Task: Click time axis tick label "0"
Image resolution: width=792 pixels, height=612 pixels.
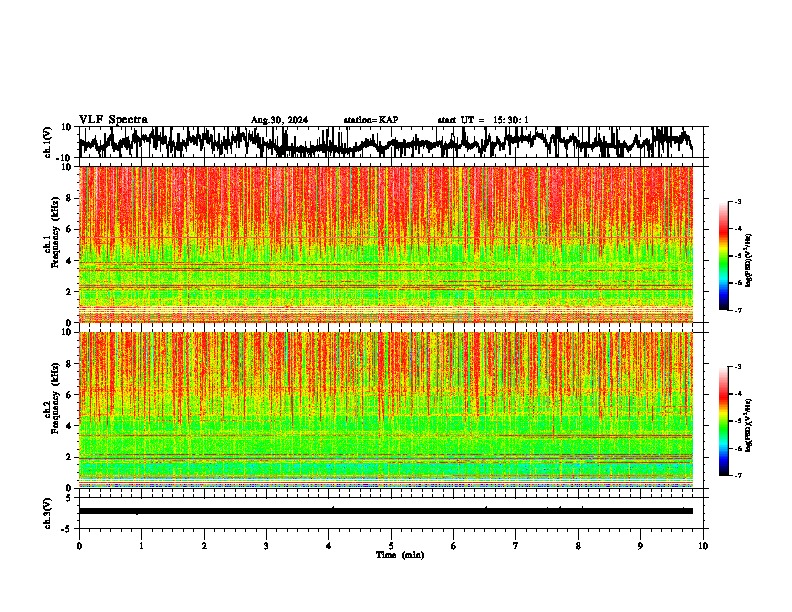Action: tap(79, 546)
